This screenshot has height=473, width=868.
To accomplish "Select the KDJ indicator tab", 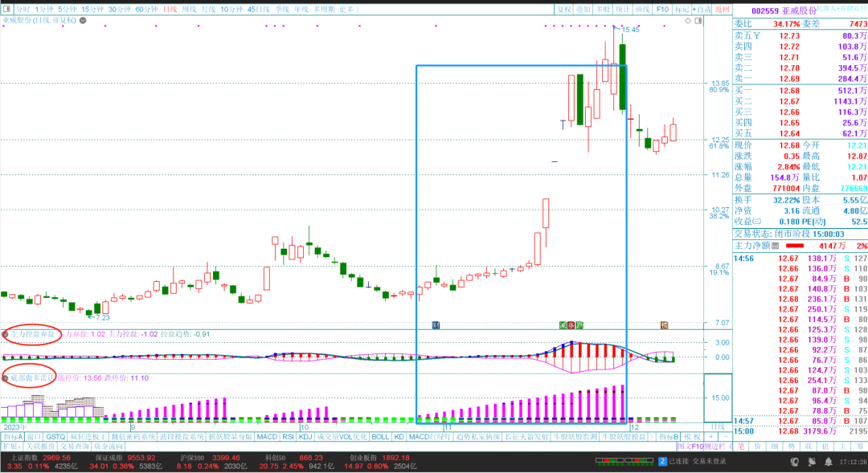I will pos(305,437).
